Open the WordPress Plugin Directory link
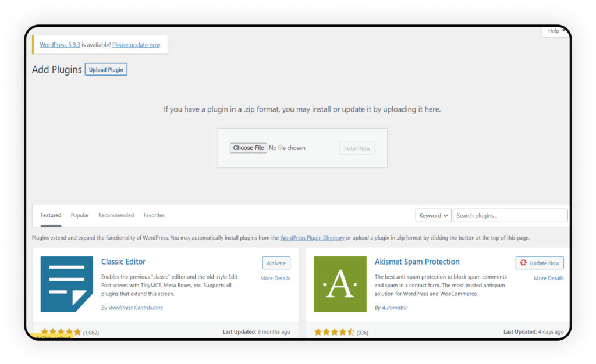 313,238
